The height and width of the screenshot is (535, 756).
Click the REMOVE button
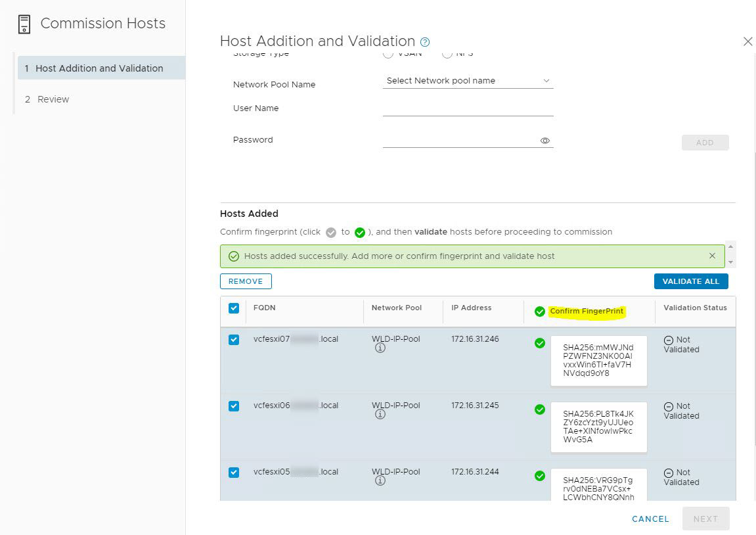(246, 281)
